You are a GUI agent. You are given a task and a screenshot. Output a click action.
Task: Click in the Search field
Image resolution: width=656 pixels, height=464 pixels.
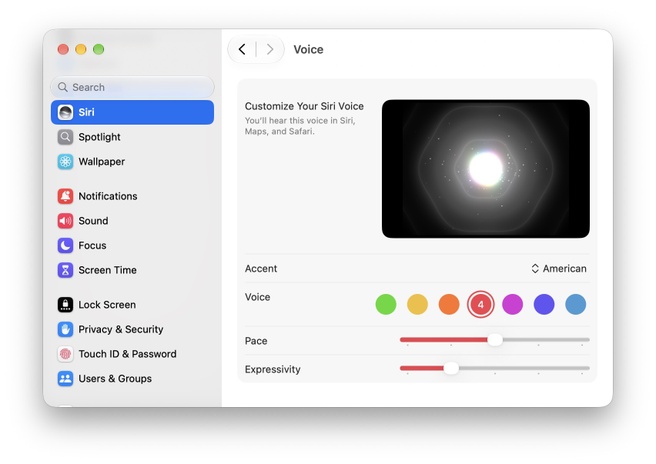pos(132,87)
